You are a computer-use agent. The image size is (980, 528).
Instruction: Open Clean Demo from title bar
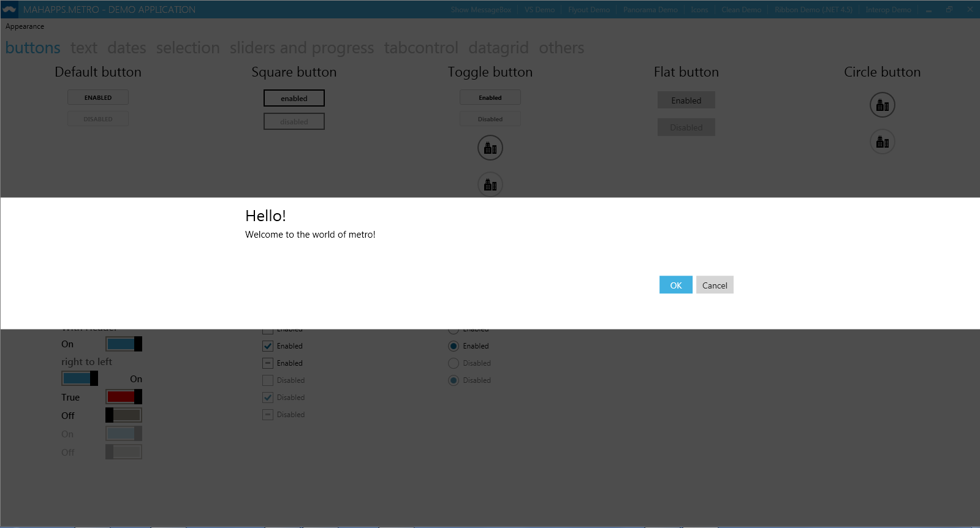tap(741, 10)
